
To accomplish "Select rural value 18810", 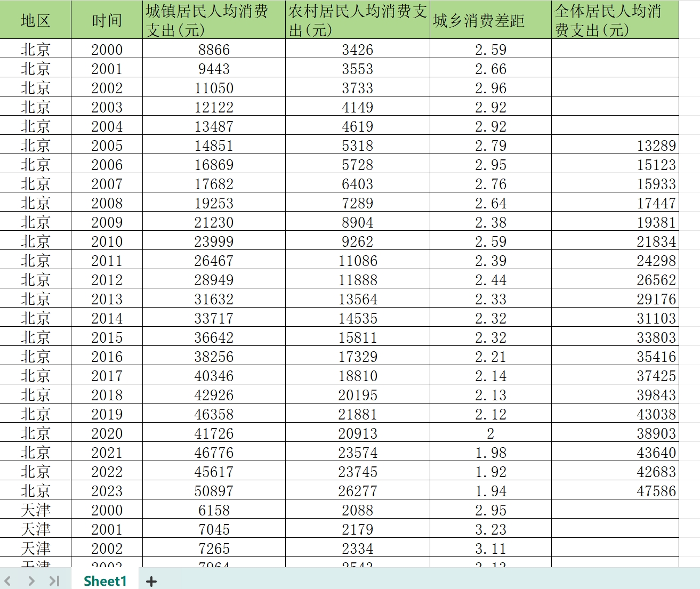I will [358, 375].
